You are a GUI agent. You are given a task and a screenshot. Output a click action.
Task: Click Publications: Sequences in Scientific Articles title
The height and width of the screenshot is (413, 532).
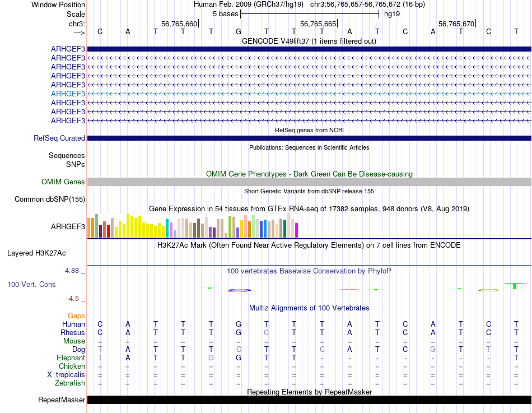coord(309,147)
